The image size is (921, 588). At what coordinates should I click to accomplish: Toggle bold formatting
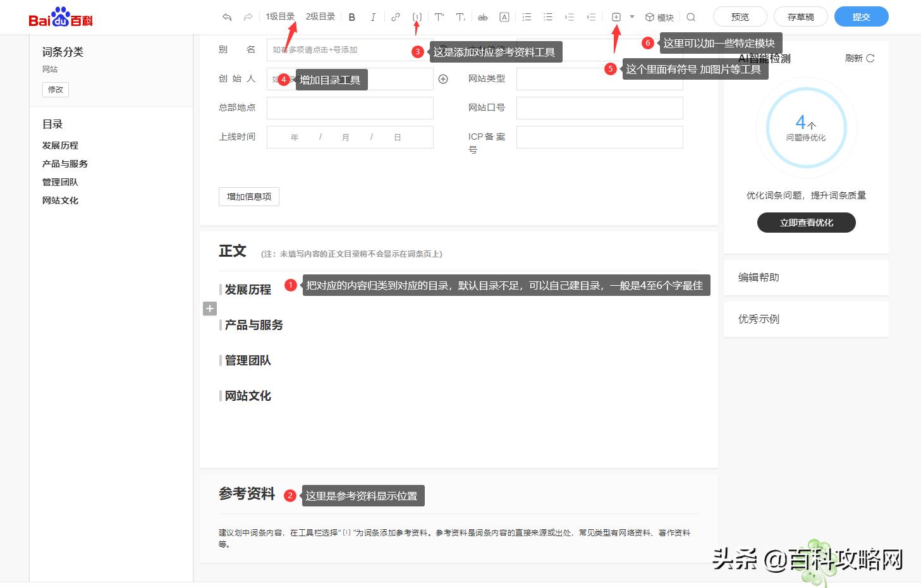point(351,16)
